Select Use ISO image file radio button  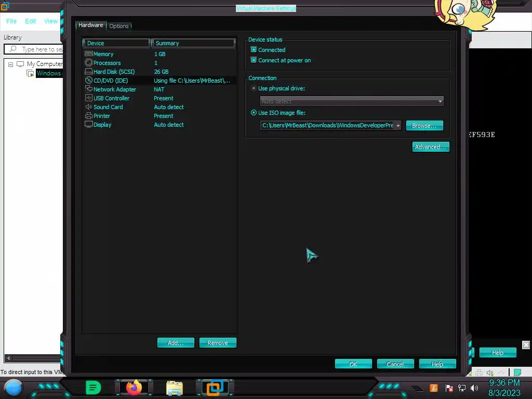pyautogui.click(x=254, y=113)
